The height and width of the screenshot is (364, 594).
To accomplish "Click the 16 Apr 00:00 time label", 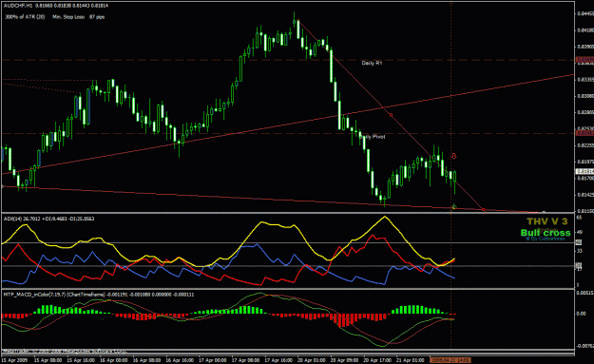I will pos(114,360).
